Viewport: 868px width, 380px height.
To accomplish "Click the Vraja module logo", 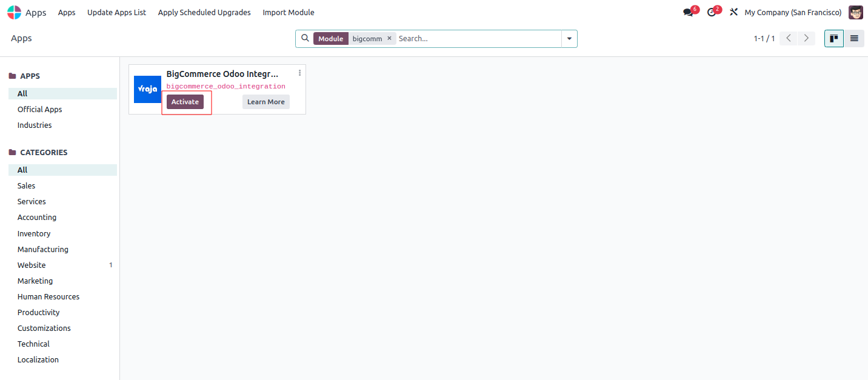I will click(x=147, y=89).
